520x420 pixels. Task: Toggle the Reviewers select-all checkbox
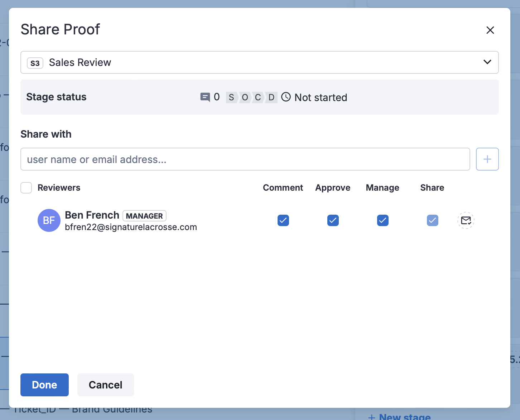pyautogui.click(x=26, y=188)
